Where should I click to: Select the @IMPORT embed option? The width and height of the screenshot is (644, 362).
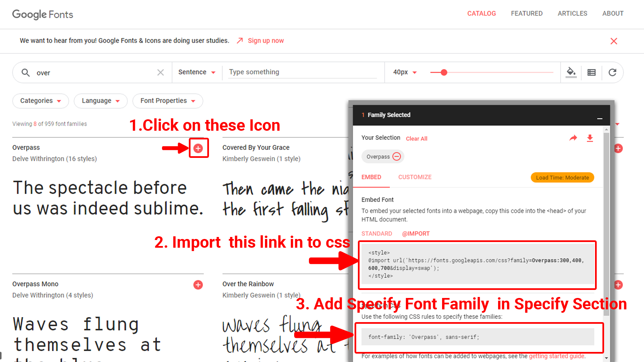(x=416, y=234)
